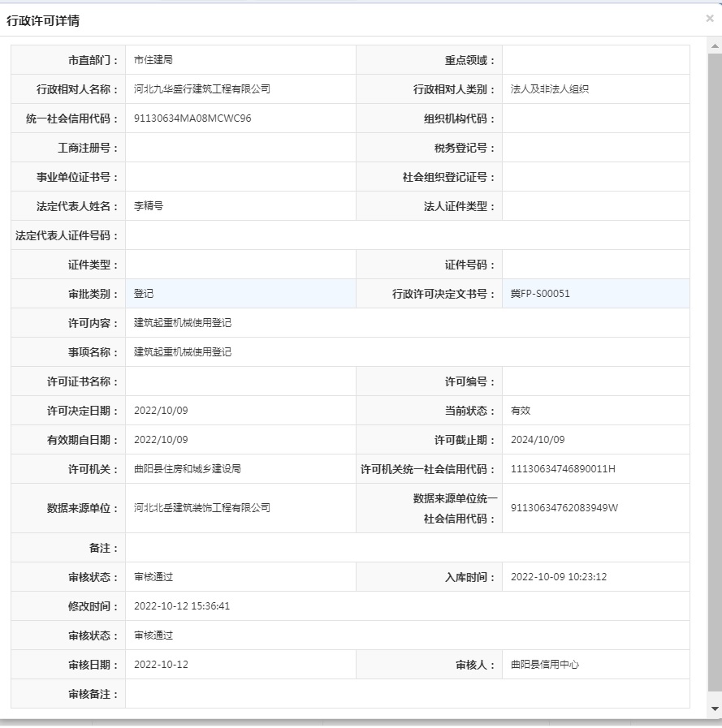Click the 法定代表人证件号码 label

point(67,235)
